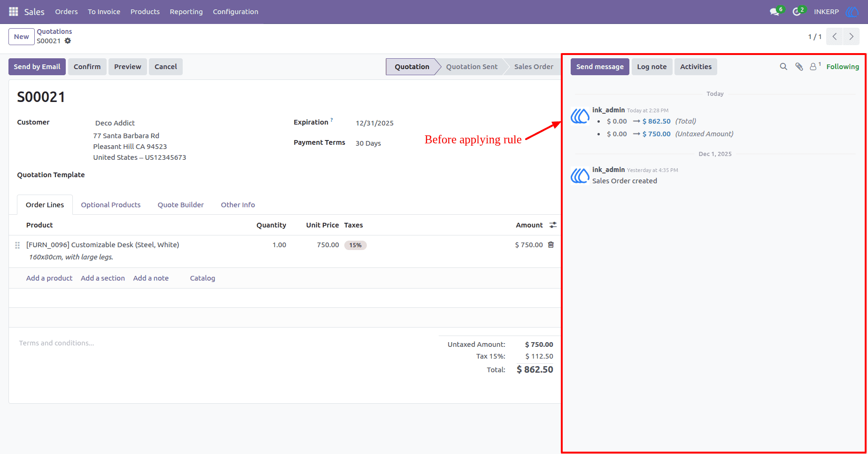Click Add a section link
Image resolution: width=868 pixels, height=454 pixels.
coord(103,278)
